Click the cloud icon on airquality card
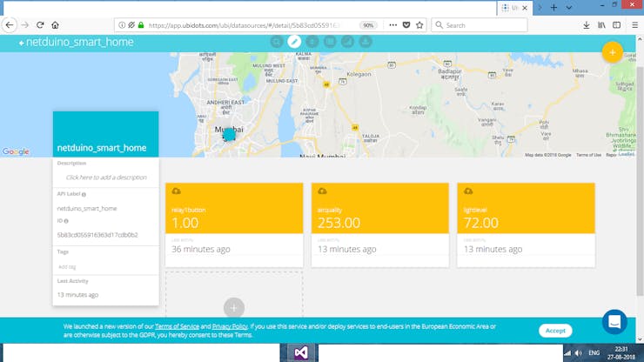 322,191
